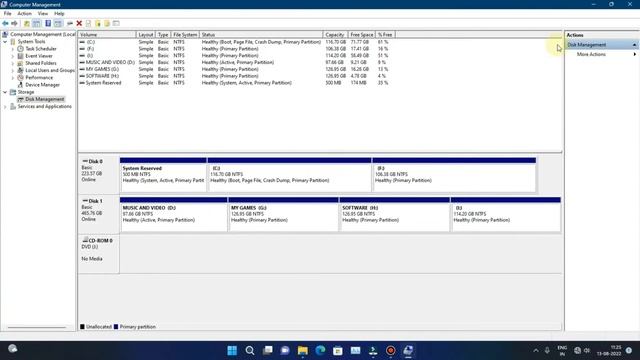Select the CD-ROM 0 label box
The width and height of the screenshot is (640, 360).
98,254
